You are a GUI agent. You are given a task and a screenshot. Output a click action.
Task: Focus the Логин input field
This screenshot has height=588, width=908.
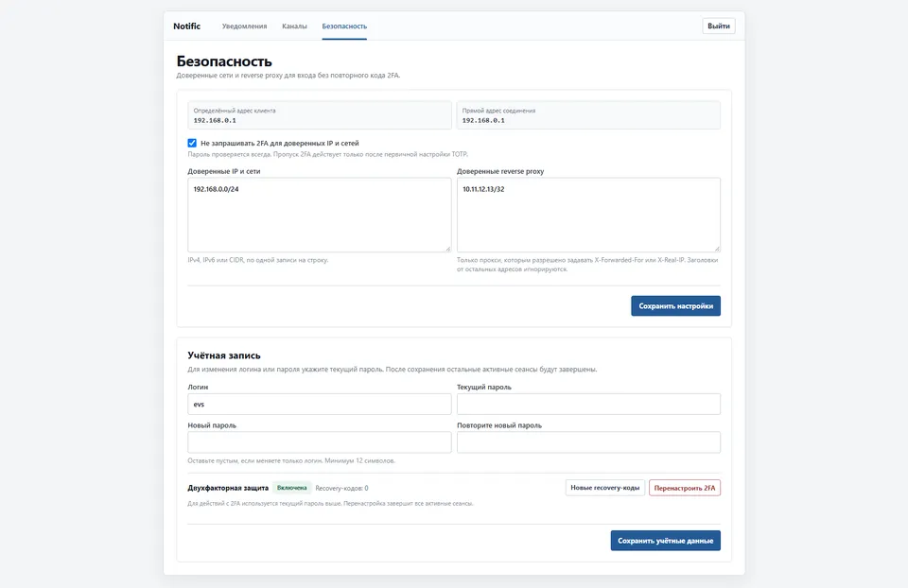point(319,404)
